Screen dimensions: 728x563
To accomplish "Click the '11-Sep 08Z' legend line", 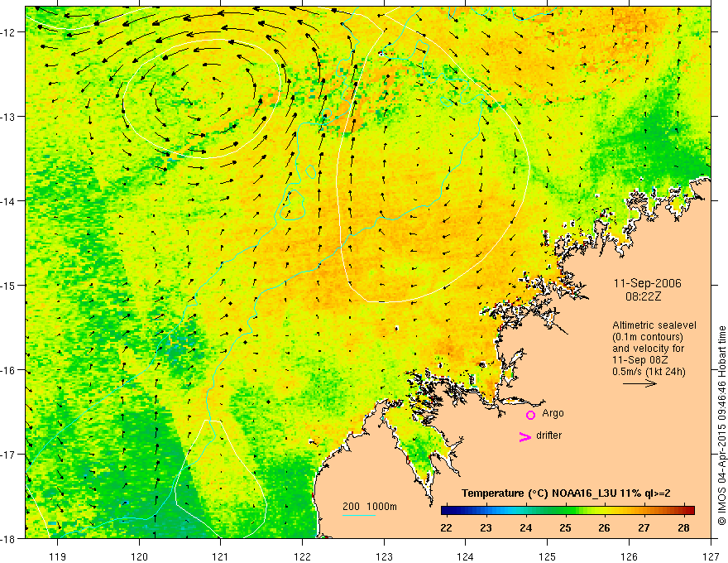I will click(x=639, y=360).
